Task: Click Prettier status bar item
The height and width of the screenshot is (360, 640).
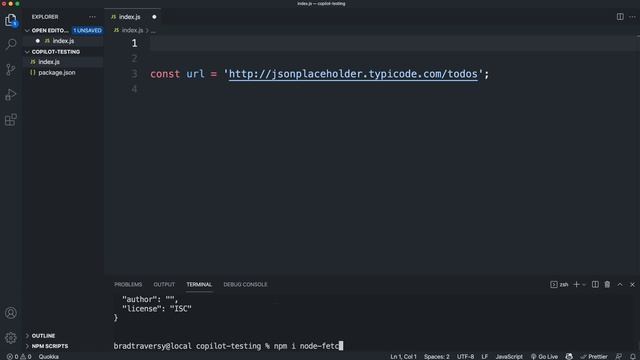Action: pos(594,356)
